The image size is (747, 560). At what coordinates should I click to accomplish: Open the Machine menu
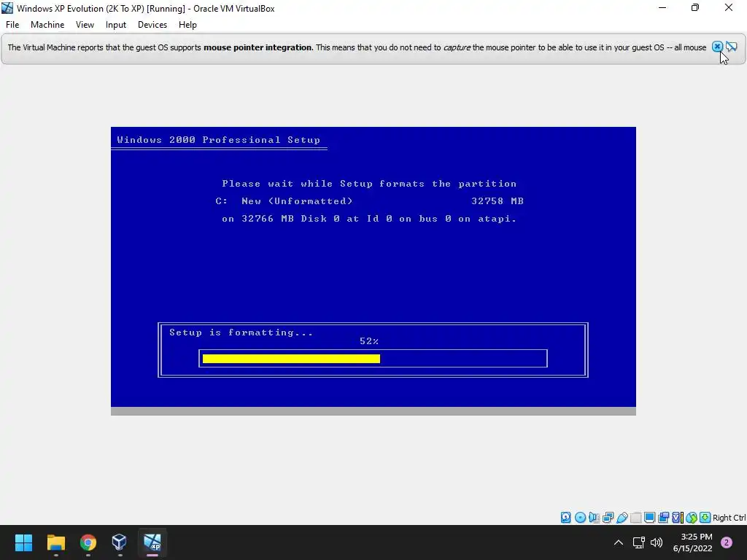click(47, 25)
